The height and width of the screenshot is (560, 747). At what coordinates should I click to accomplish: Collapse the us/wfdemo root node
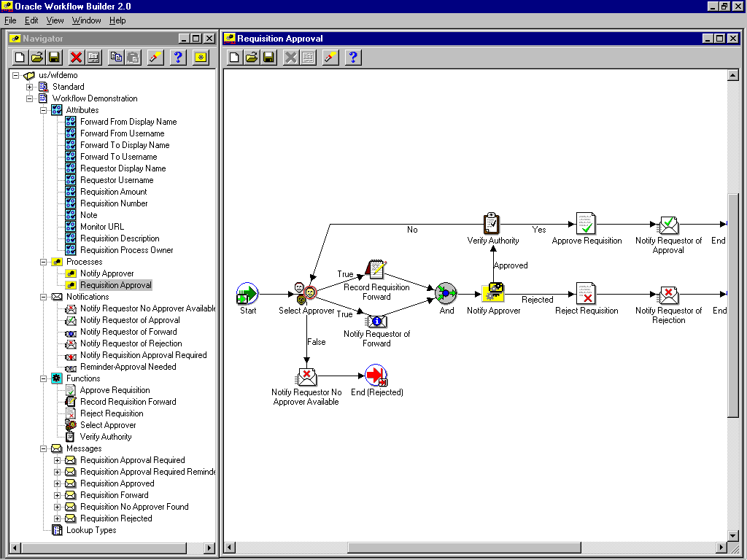(x=16, y=75)
